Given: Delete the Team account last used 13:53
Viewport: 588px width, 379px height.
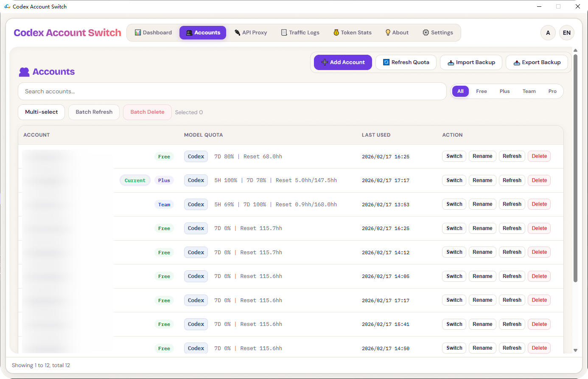Looking at the screenshot, I should click(539, 204).
